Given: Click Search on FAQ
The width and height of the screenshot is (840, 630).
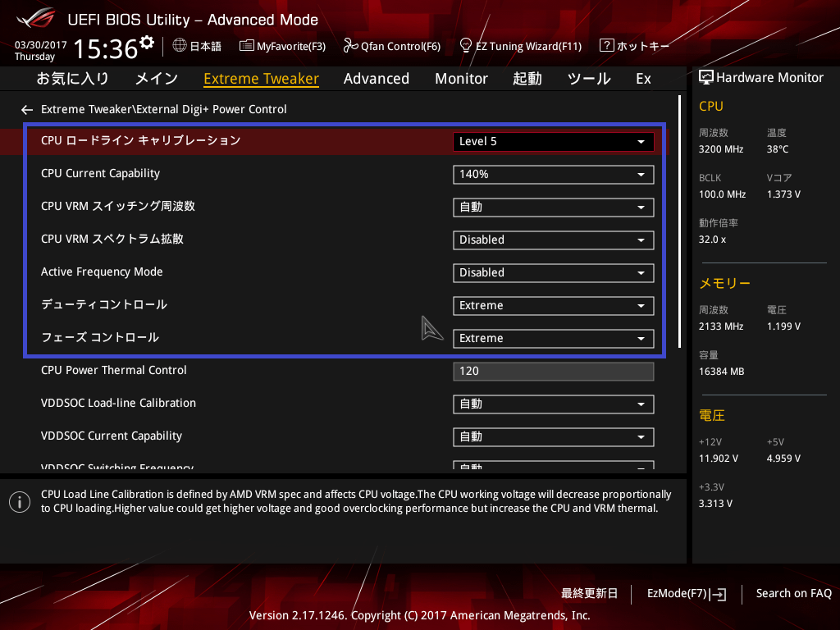Looking at the screenshot, I should 793,594.
